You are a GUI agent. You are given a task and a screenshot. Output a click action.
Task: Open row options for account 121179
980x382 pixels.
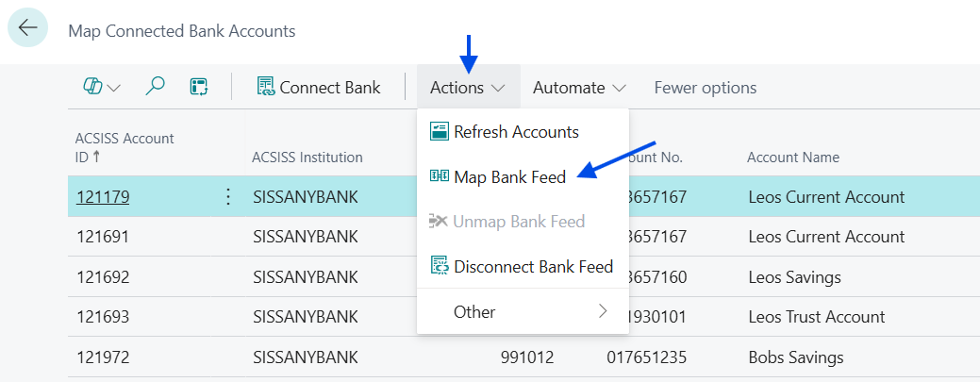coord(227,197)
